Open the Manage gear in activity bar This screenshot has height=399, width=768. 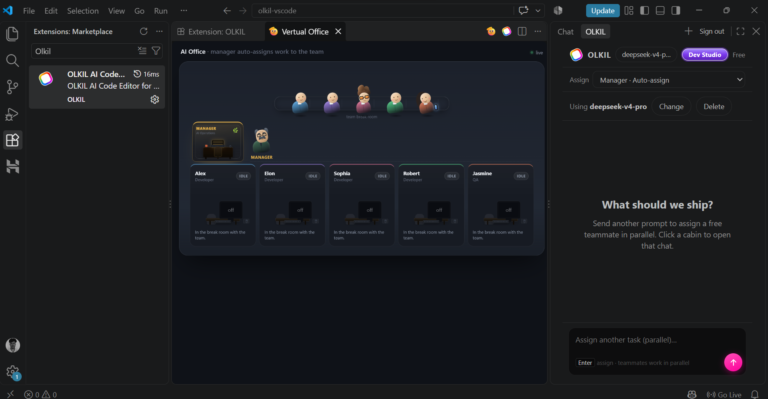(x=12, y=372)
